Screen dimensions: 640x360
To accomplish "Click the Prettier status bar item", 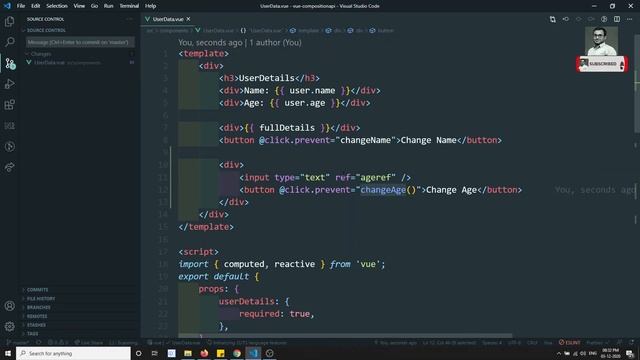I will pyautogui.click(x=597, y=342).
